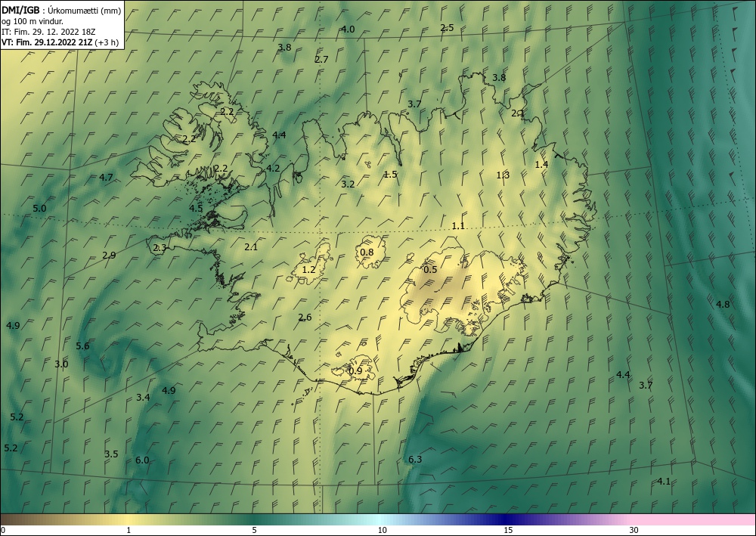The image size is (756, 536).
Task: Click the color scale label 0
Action: click(3, 530)
